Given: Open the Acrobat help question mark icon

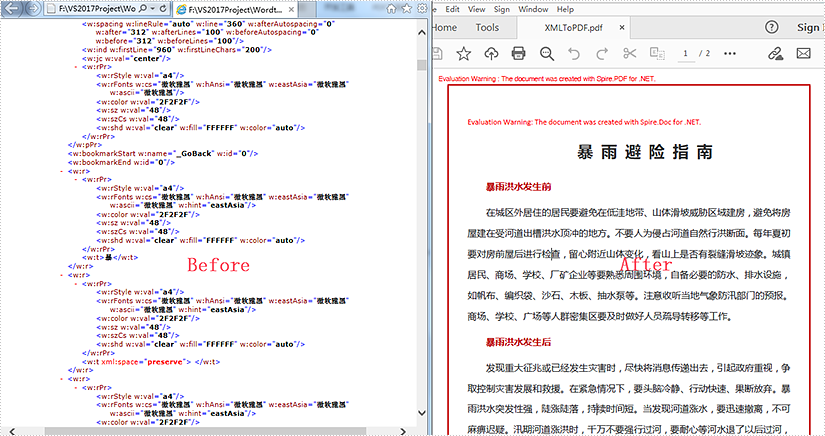Looking at the screenshot, I should tap(771, 27).
